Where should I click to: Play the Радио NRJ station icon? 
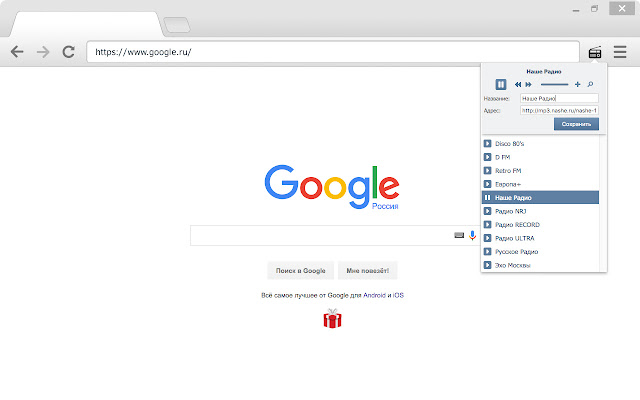pos(487,211)
